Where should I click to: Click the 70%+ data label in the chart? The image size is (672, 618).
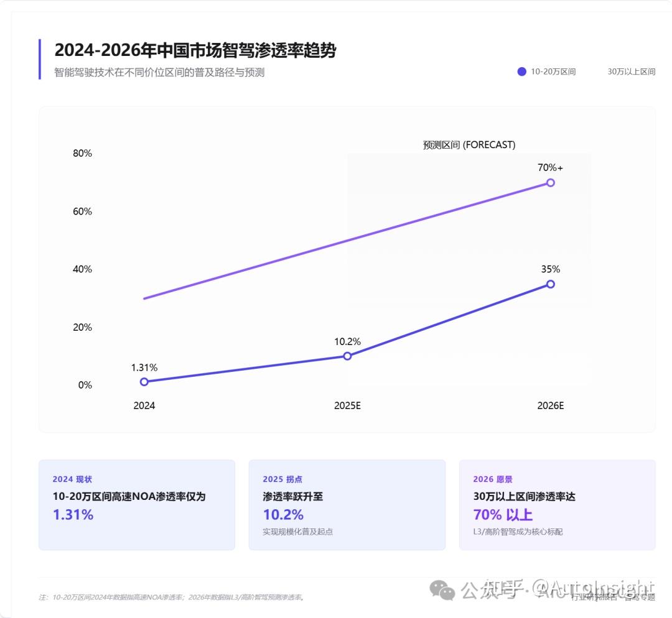[551, 167]
